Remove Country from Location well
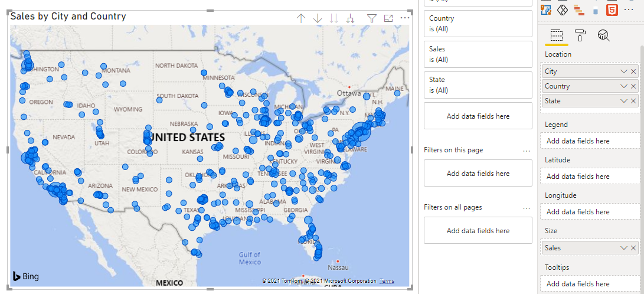 click(633, 86)
